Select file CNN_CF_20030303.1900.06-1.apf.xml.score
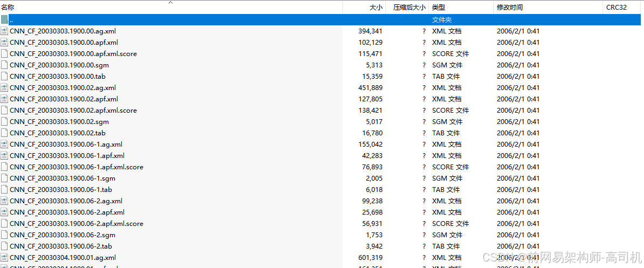 coord(77,167)
